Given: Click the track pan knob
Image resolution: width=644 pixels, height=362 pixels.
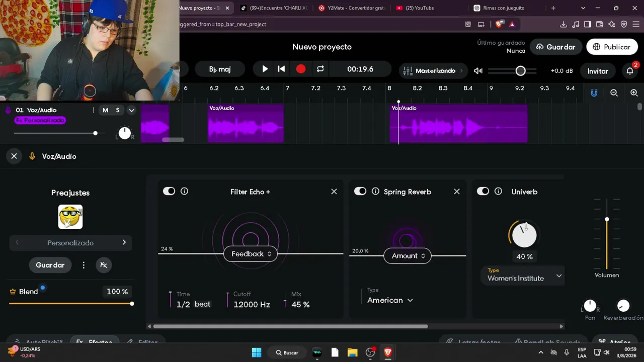Looking at the screenshot, I should click(125, 133).
